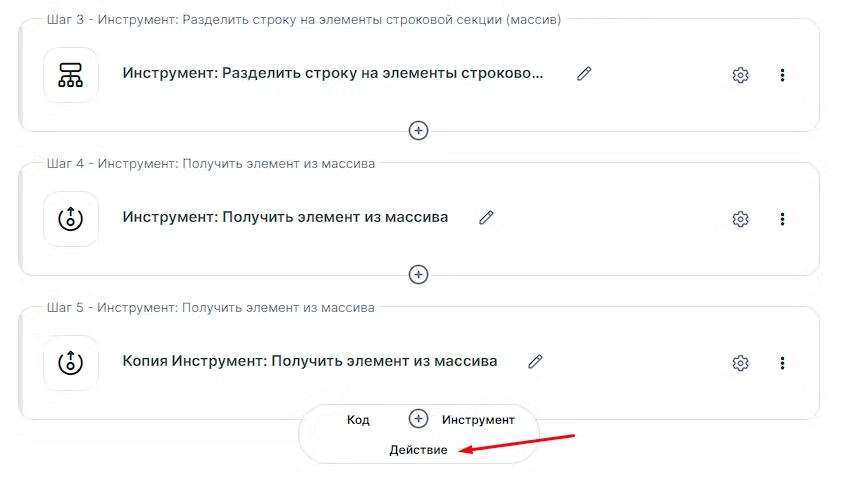Click the Step 3 split-string tool icon

pos(71,75)
